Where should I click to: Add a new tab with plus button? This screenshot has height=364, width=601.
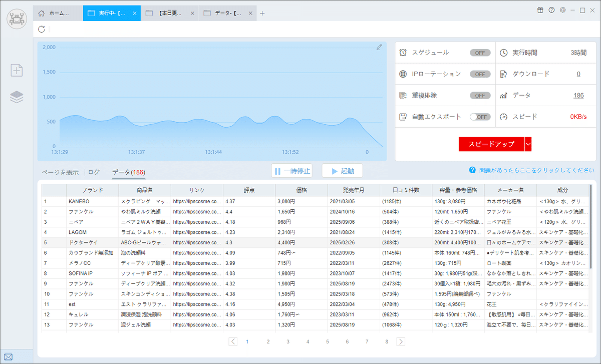262,14
